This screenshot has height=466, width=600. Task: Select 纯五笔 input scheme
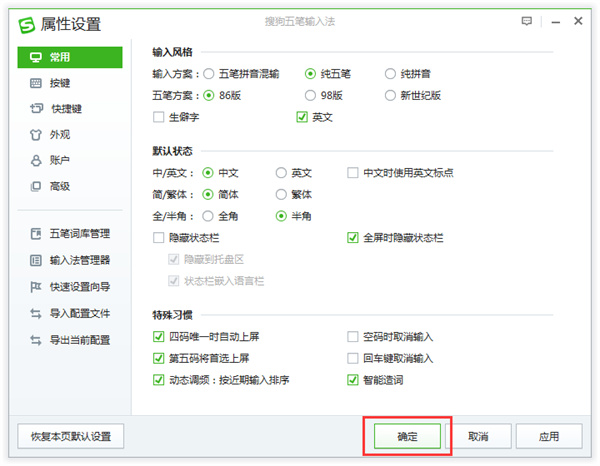coord(310,73)
